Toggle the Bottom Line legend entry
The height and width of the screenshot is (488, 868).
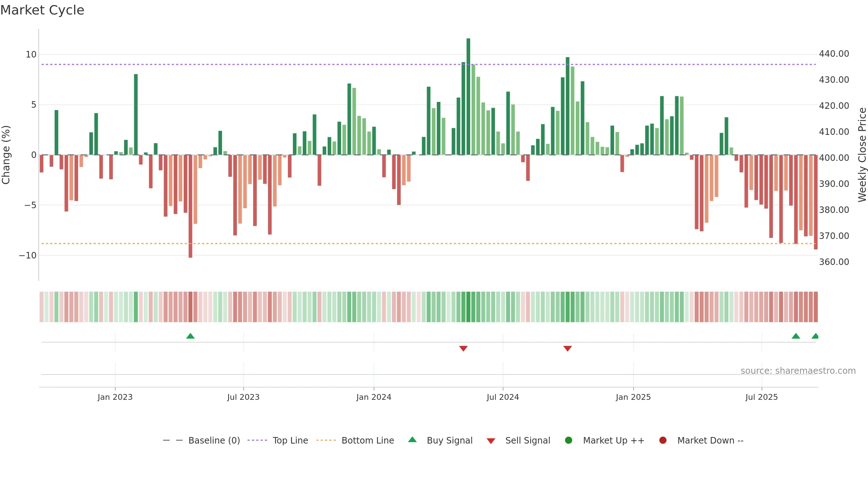point(355,440)
